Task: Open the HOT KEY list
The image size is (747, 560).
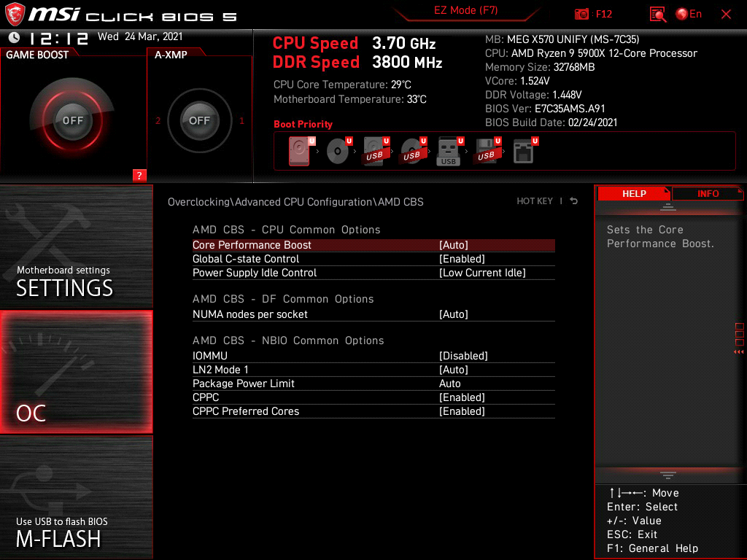Action: coord(535,201)
